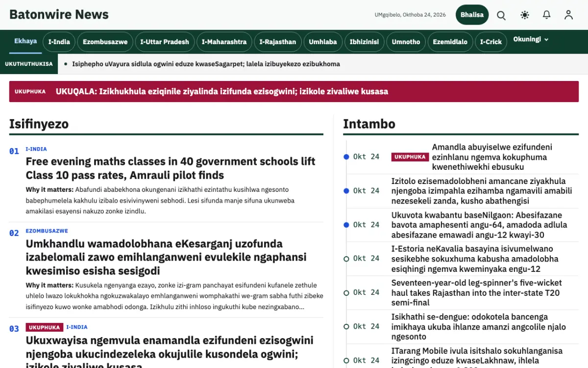Click hollow timeline dot beside leg-spinner story

tap(346, 292)
